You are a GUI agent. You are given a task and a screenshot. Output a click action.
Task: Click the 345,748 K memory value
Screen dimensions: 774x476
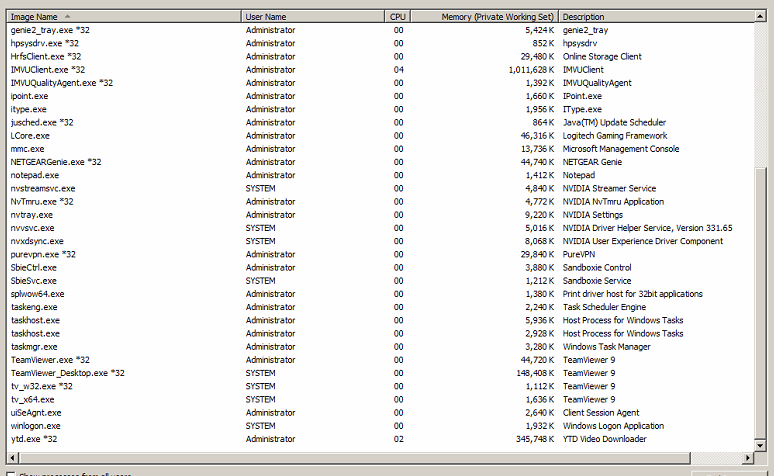pyautogui.click(x=535, y=439)
